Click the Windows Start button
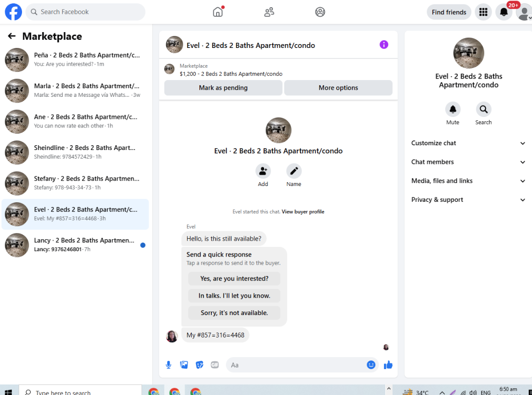Image resolution: width=532 pixels, height=395 pixels. [9, 392]
